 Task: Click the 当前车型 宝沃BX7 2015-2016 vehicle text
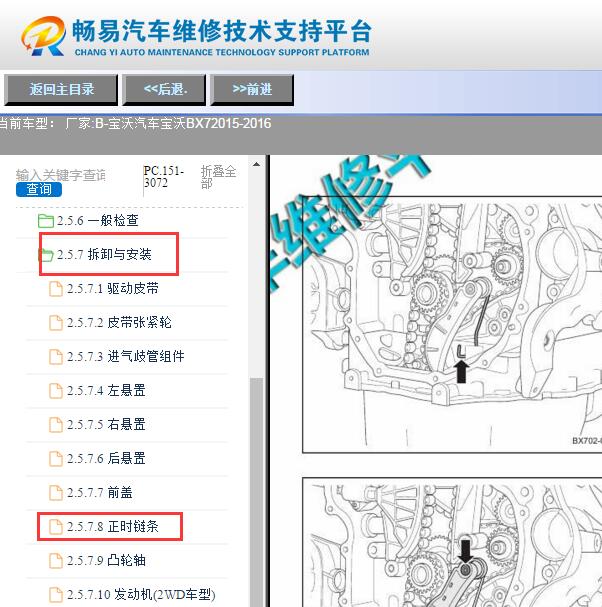135,123
